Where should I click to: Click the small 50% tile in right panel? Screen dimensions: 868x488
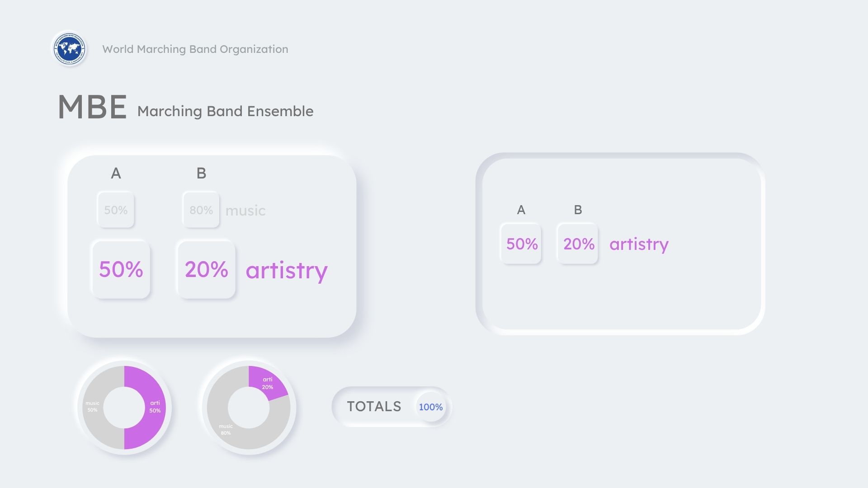tap(521, 244)
